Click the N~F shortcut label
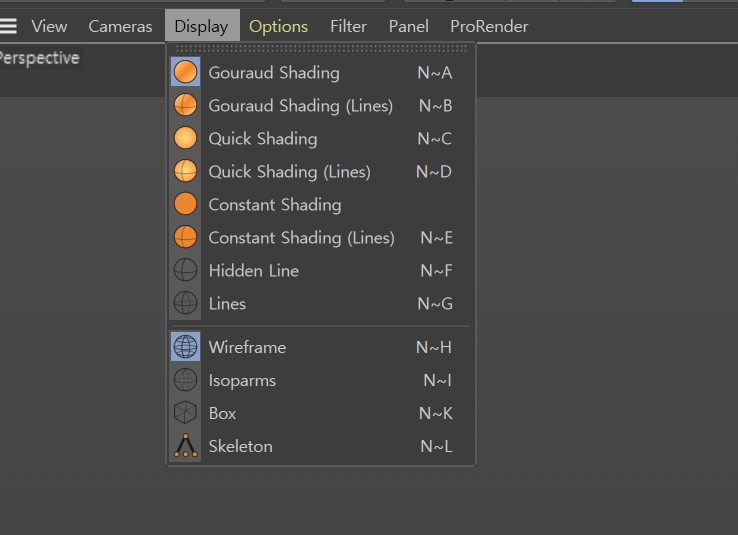Screen dimensions: 738x535 [x=436, y=271]
